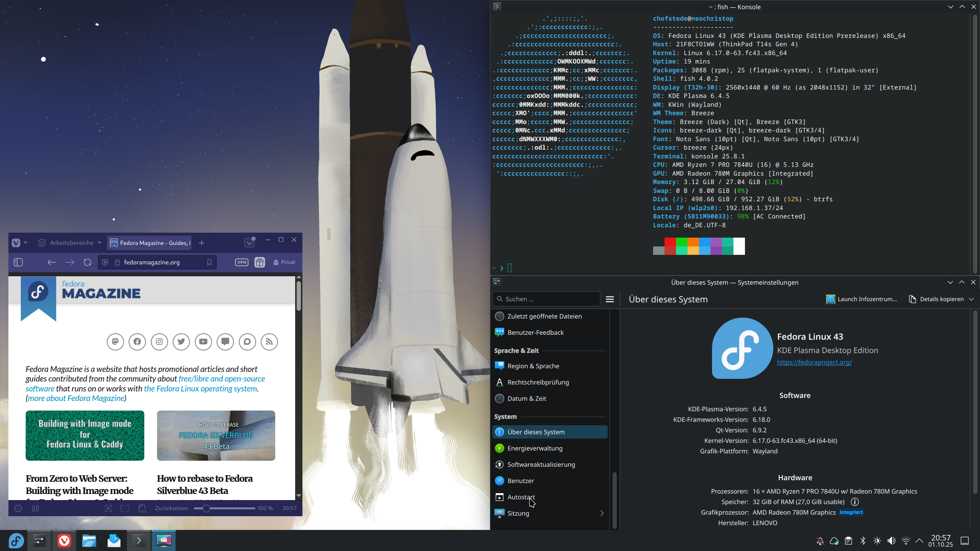Click the Vivaldi menu icon
The width and height of the screenshot is (980, 551).
pyautogui.click(x=16, y=243)
